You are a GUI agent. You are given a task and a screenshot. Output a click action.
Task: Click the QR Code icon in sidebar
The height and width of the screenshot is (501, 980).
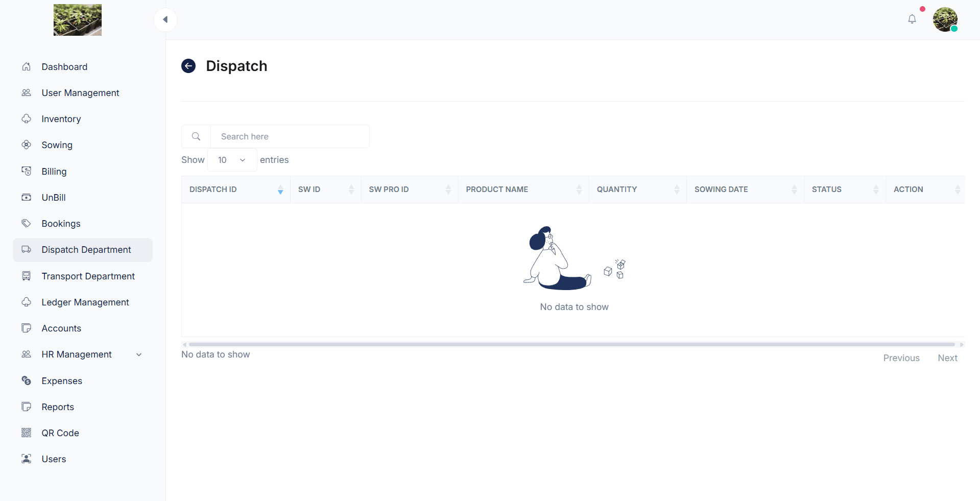(x=27, y=433)
